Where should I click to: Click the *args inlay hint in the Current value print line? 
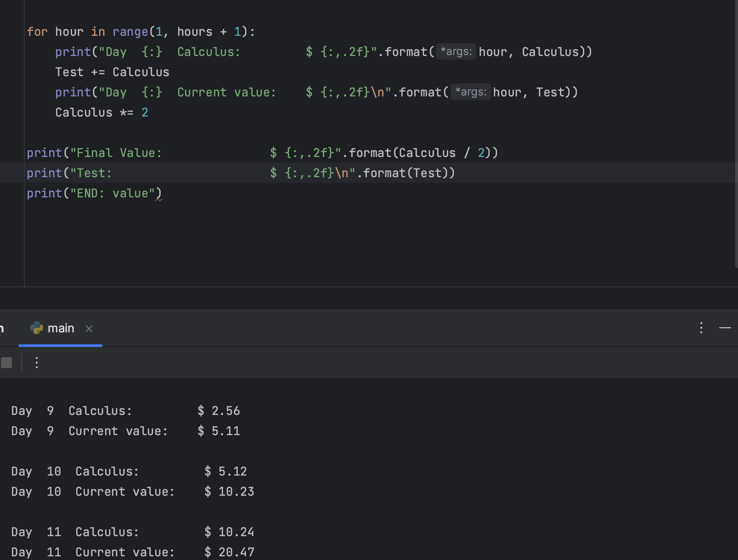pyautogui.click(x=470, y=92)
